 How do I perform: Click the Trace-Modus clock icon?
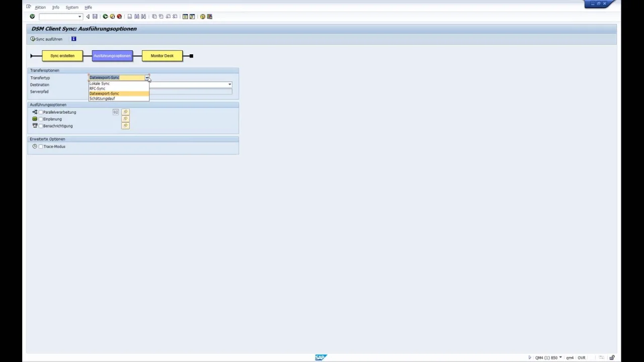[35, 146]
